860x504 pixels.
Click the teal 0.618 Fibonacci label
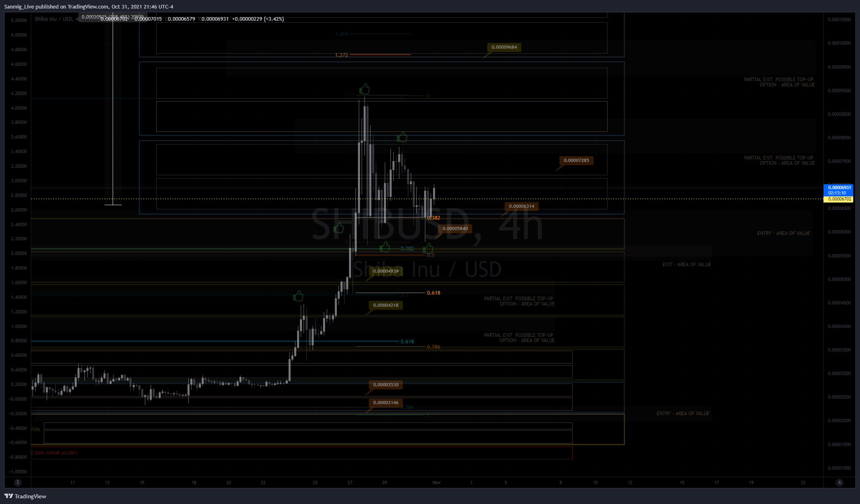(407, 342)
